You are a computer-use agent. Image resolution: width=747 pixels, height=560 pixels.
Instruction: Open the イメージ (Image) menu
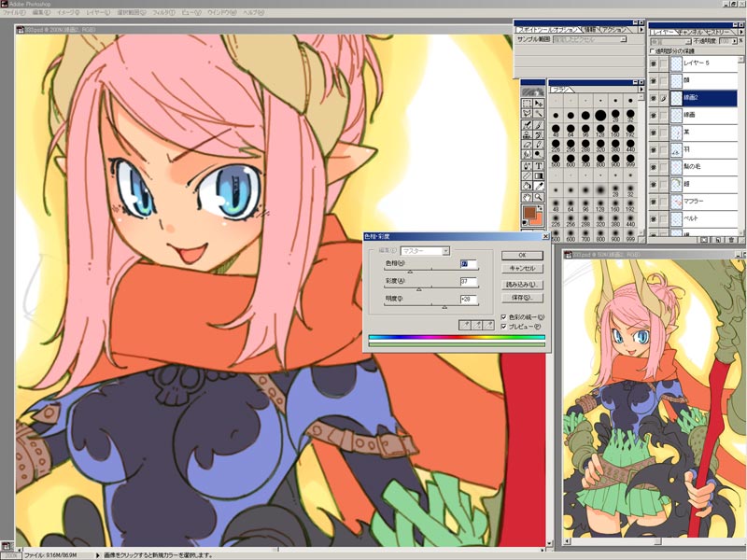point(68,12)
